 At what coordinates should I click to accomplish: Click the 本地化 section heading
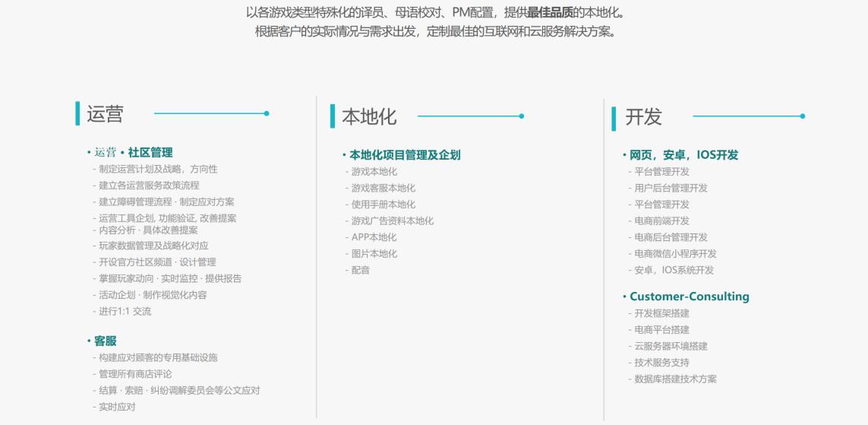pos(369,117)
